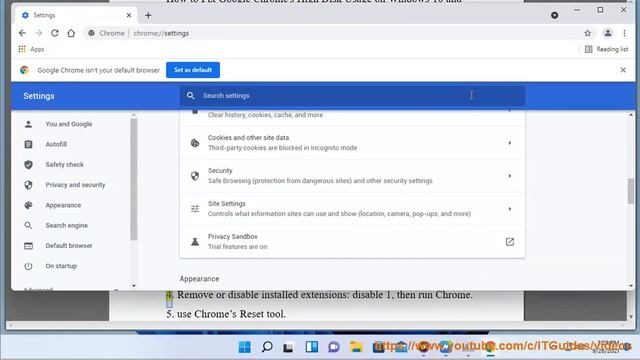Open Appearance in the sidebar

63,205
